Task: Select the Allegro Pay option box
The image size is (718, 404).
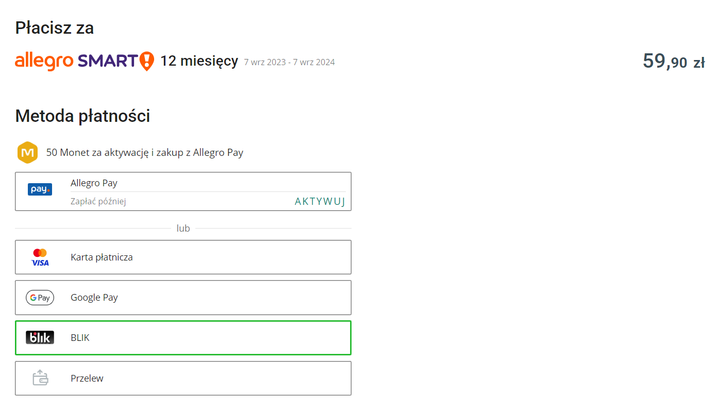Action: (183, 191)
